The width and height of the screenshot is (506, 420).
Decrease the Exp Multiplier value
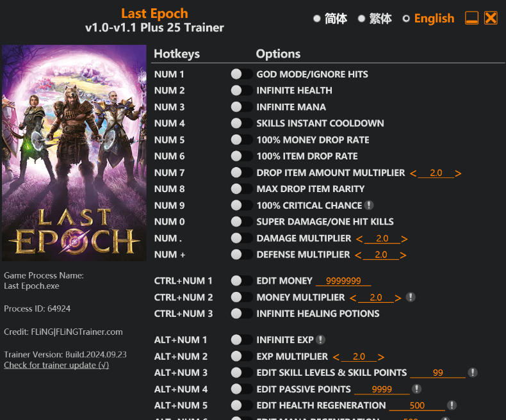(336, 357)
